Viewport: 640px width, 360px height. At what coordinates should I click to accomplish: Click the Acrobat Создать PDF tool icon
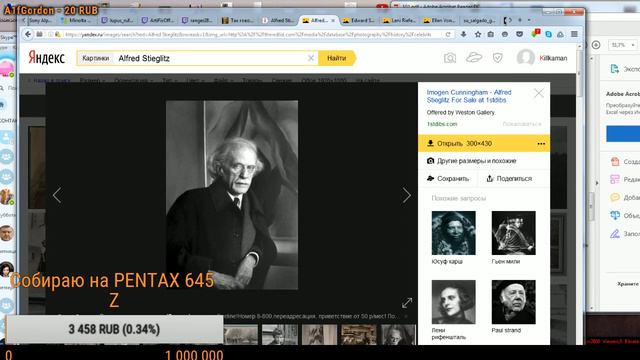pos(615,161)
